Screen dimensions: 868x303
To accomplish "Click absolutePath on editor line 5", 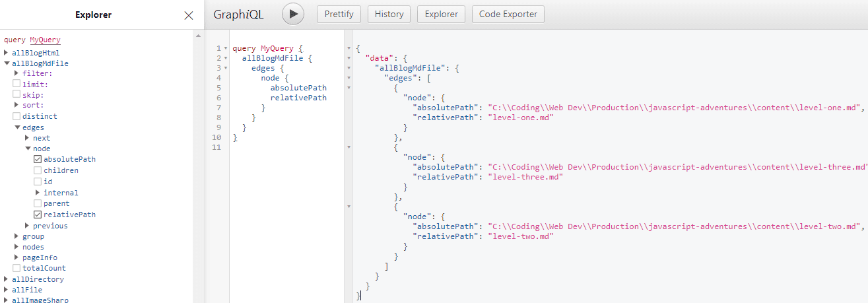I will pyautogui.click(x=298, y=88).
